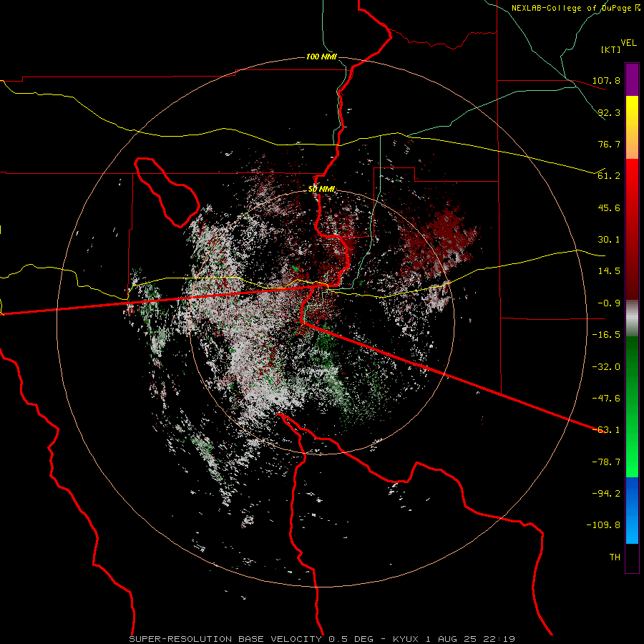The image size is (644, 644).
Task: Click the -32.0 velocity legend value
Action: (x=606, y=367)
